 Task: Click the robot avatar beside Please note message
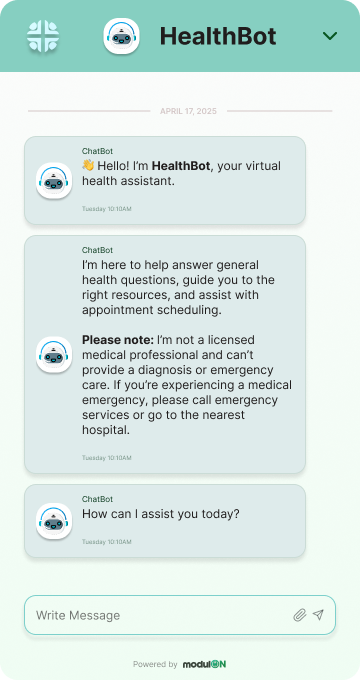[x=54, y=355]
